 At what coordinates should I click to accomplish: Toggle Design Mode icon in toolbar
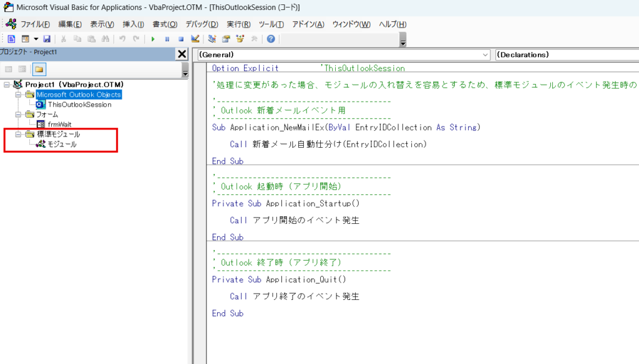click(x=195, y=39)
